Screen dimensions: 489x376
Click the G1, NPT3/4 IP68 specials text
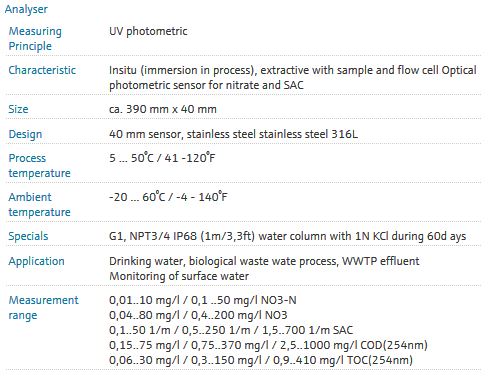pyautogui.click(x=287, y=236)
